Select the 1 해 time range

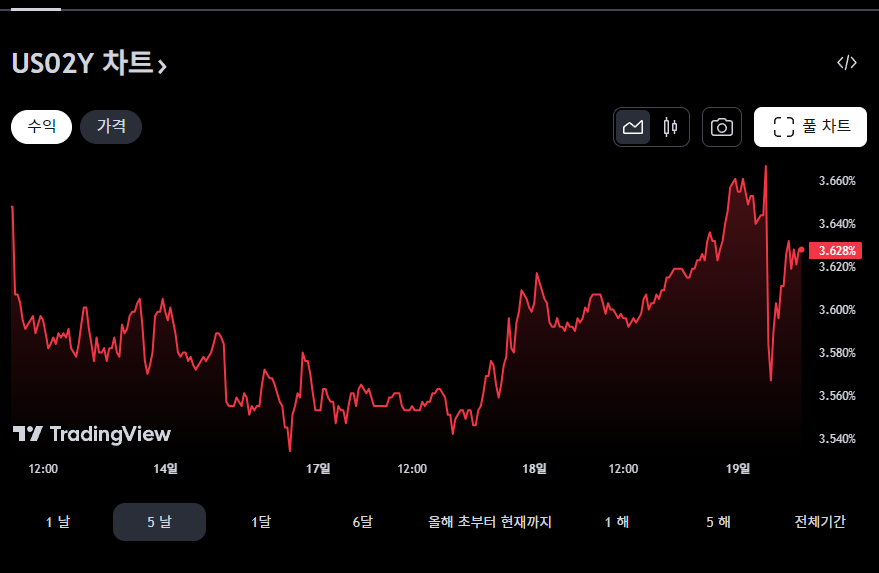point(616,522)
